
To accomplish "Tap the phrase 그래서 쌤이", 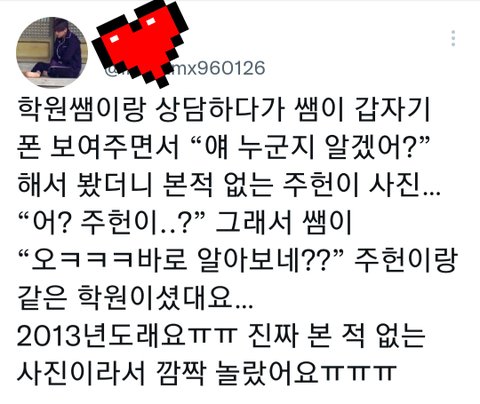I will [x=284, y=222].
